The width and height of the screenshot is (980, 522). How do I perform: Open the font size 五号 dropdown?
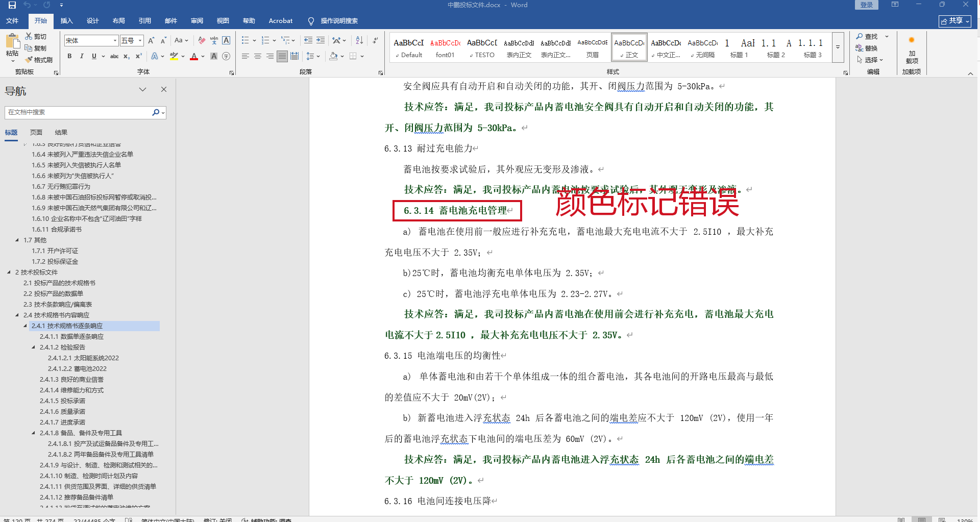point(140,41)
